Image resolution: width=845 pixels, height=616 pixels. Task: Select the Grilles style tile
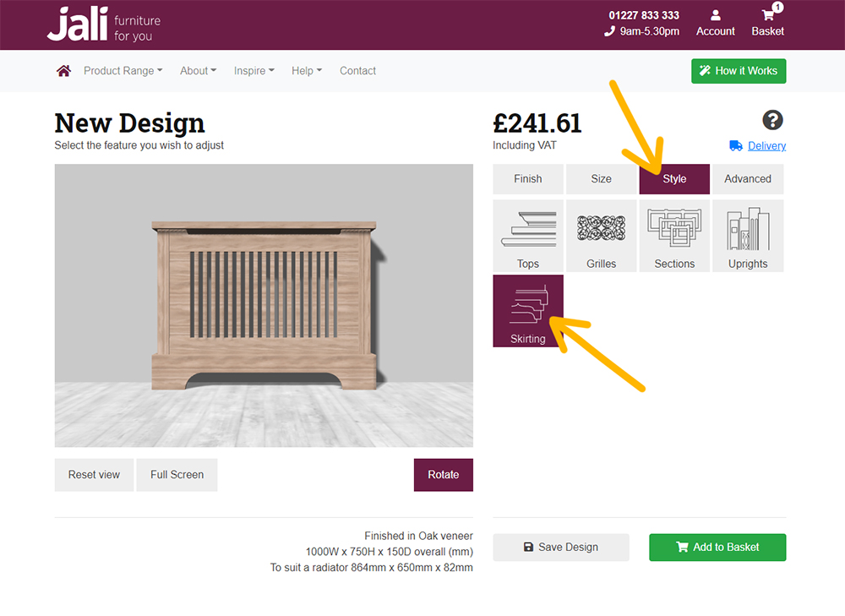[602, 236]
